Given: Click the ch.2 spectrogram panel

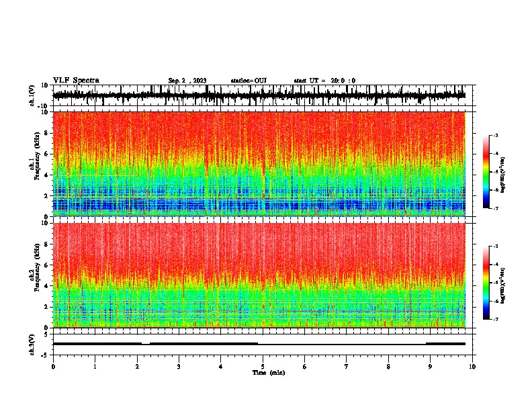Looking at the screenshot, I should click(259, 275).
